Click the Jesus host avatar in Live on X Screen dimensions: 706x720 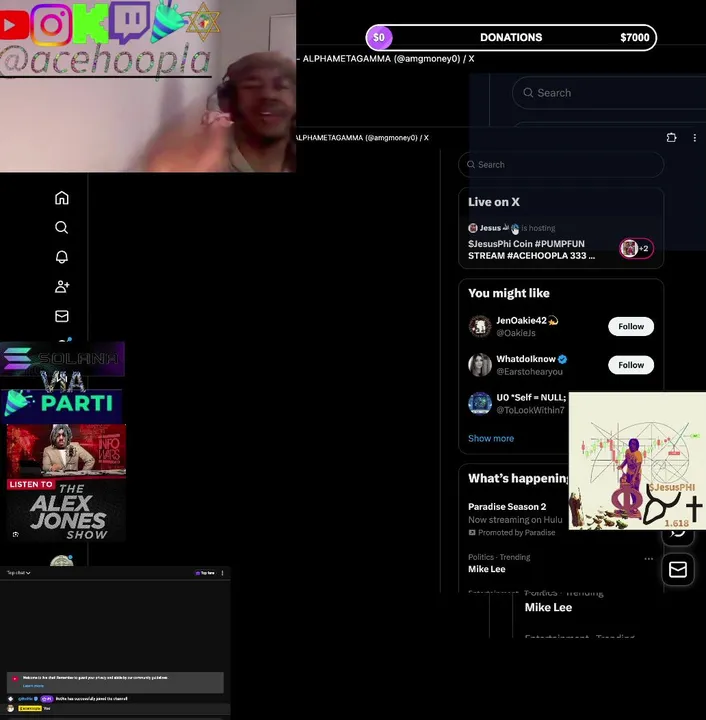pos(473,228)
